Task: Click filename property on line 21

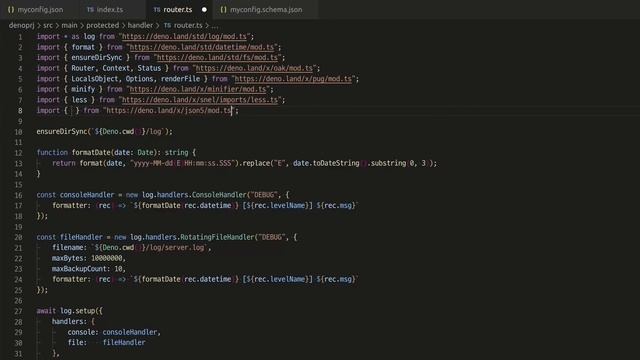Action: 67,247
